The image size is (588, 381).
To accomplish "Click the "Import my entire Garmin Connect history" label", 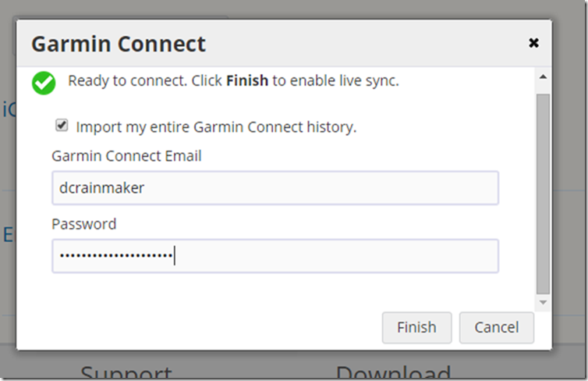I will point(216,126).
